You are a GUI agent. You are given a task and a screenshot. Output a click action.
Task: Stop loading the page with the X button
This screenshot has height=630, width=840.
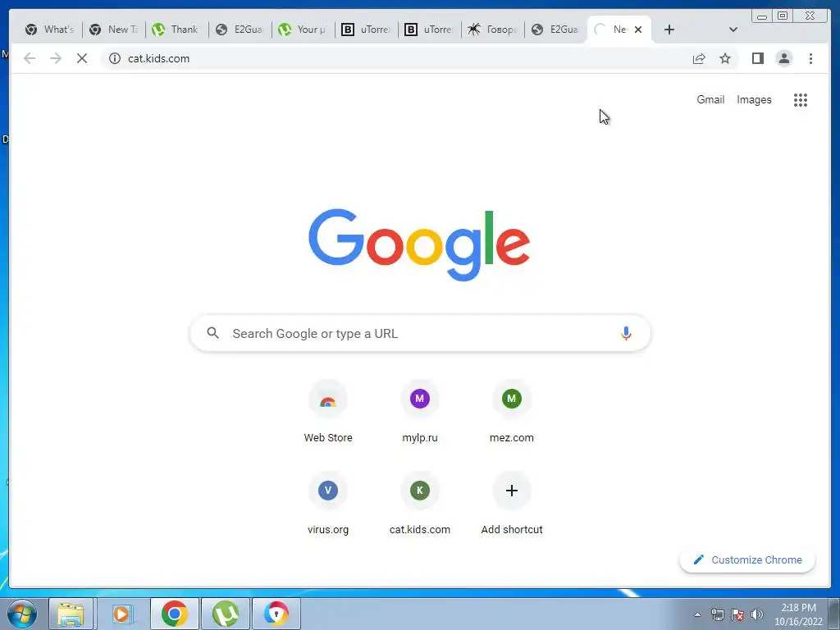click(x=82, y=58)
